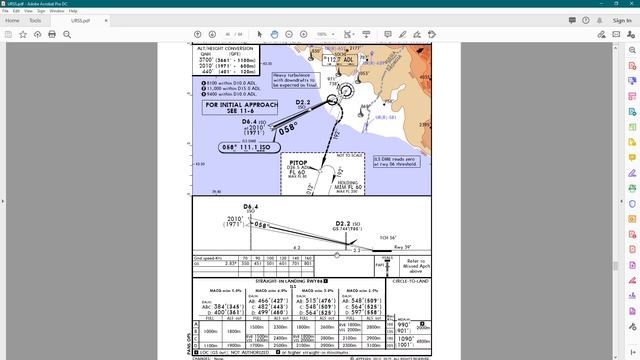Open the Sign menu
This screenshot has height=360, width=640.
[x=41, y=11]
